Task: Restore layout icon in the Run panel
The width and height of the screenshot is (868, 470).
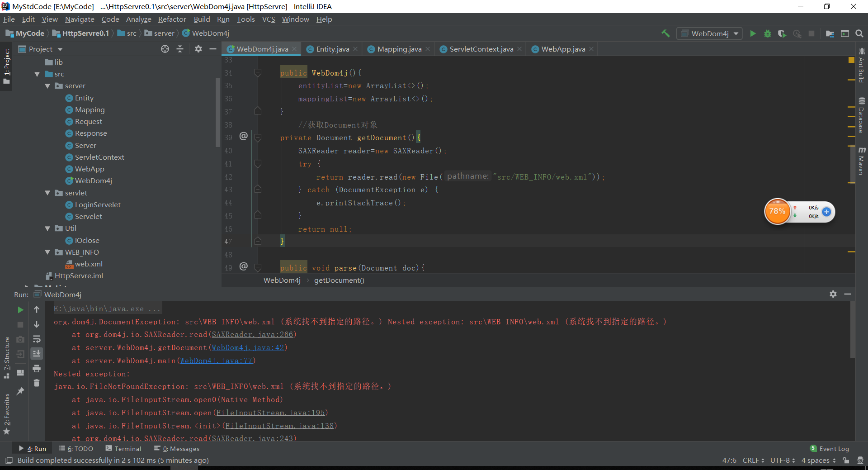Action: (x=20, y=373)
